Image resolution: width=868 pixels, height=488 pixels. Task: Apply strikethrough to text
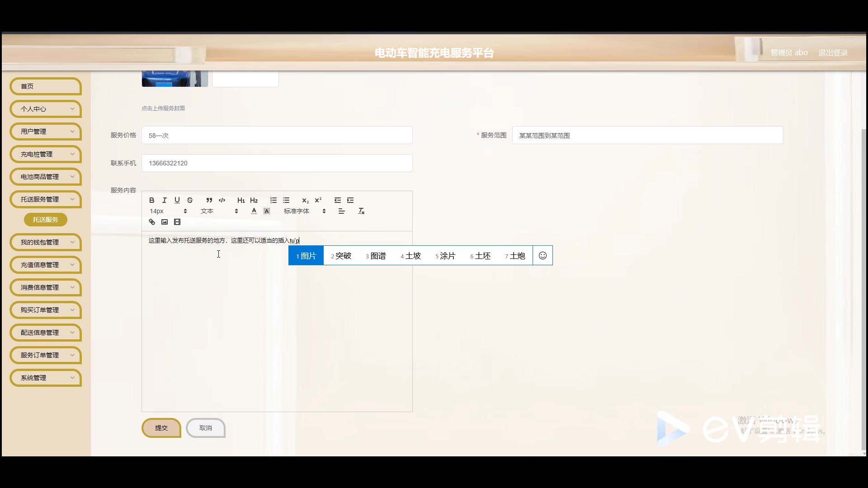(x=190, y=200)
